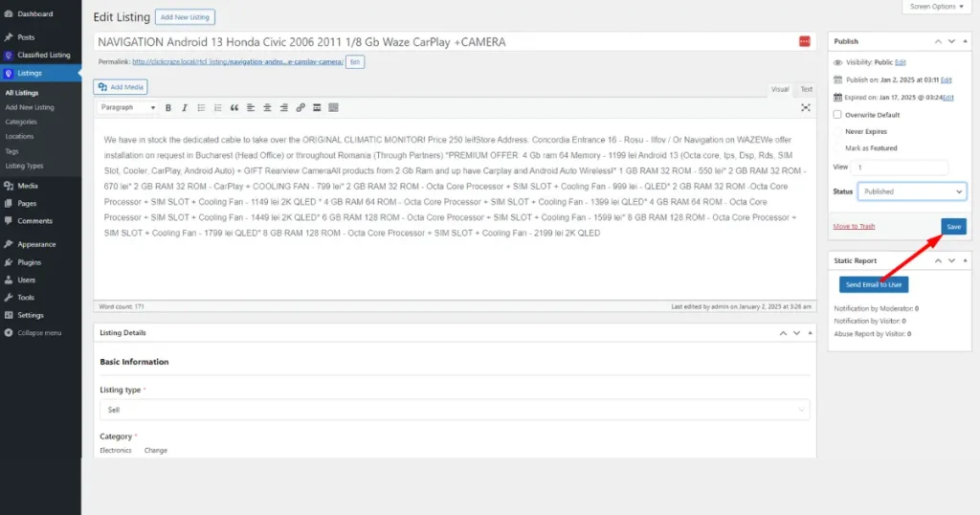980x515 pixels.
Task: Open the Listings sidebar menu
Action: tap(40, 73)
